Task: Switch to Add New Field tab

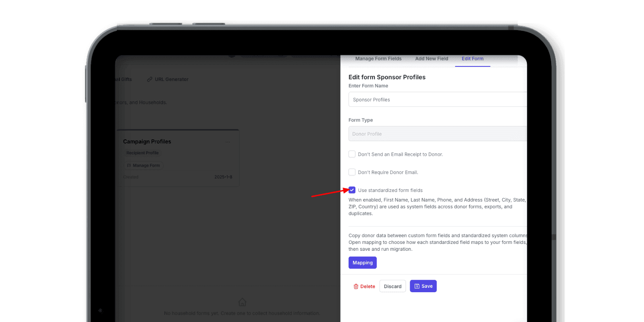Action: 431,59
